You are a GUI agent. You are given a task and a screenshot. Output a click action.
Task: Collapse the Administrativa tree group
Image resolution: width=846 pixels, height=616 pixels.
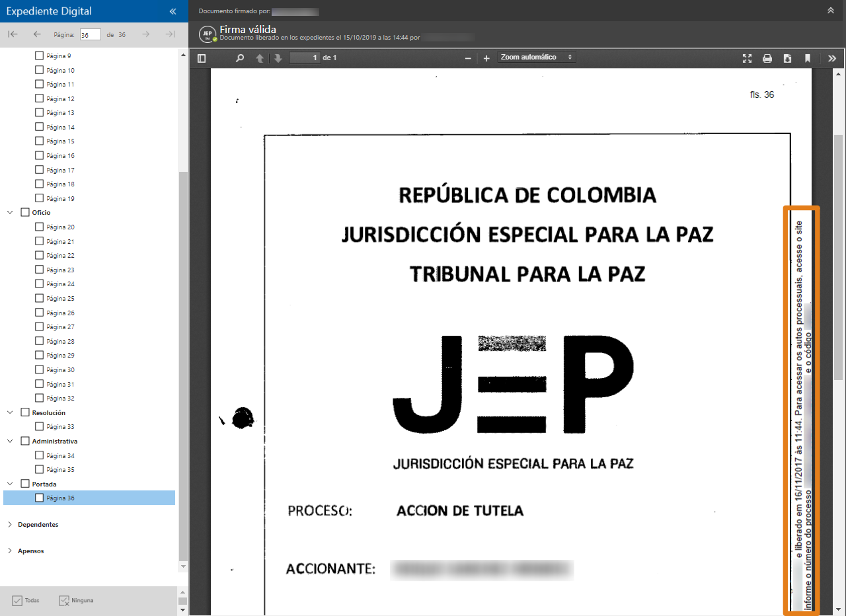(x=10, y=441)
